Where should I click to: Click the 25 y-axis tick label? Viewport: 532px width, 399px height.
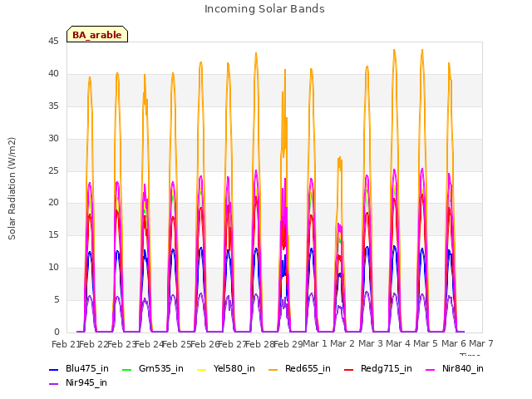pyautogui.click(x=53, y=170)
